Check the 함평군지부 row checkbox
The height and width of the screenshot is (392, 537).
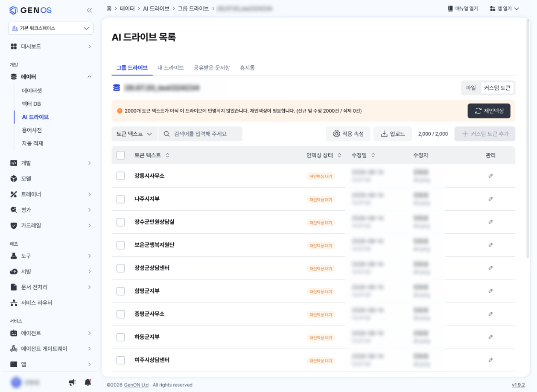point(120,291)
